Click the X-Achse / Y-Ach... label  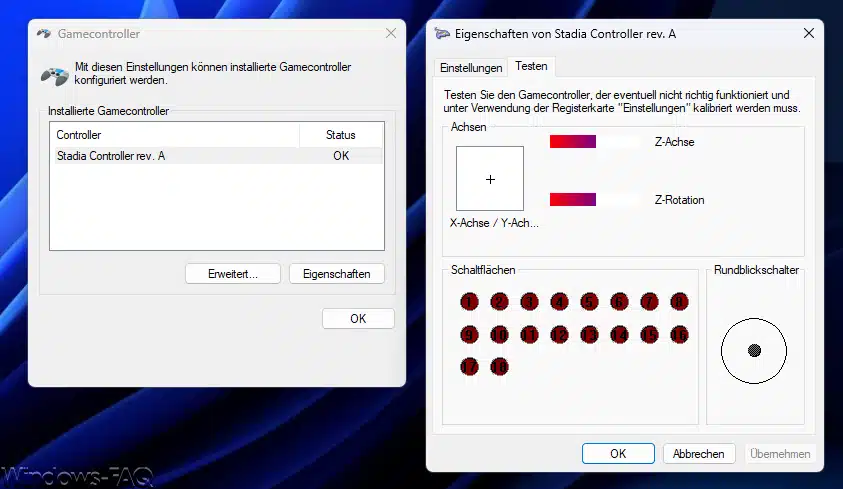494,223
